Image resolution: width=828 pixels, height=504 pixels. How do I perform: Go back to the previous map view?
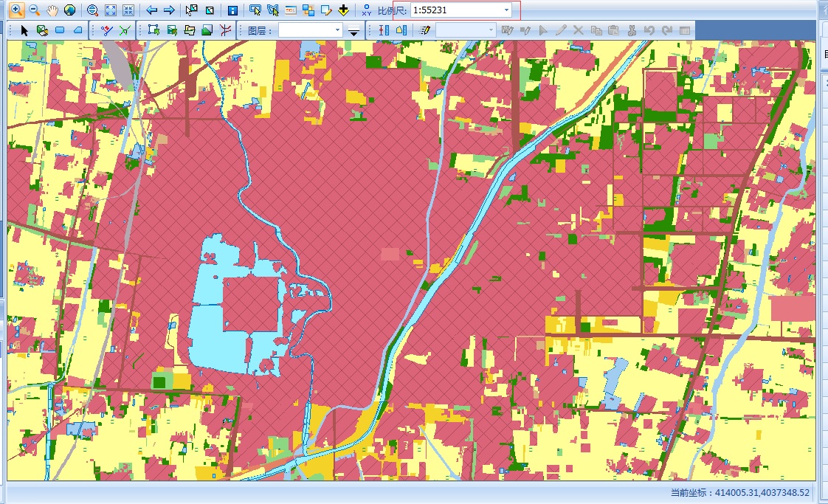pyautogui.click(x=151, y=10)
